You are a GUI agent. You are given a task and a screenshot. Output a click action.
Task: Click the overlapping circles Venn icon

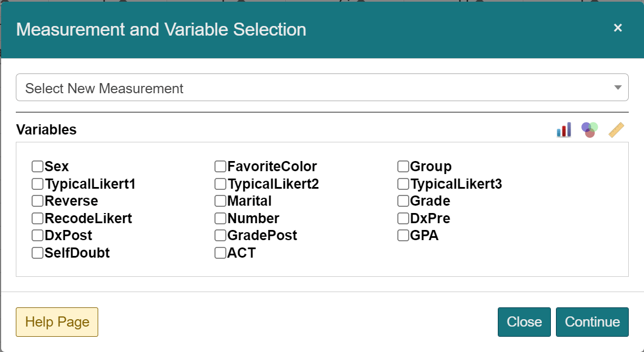point(589,130)
